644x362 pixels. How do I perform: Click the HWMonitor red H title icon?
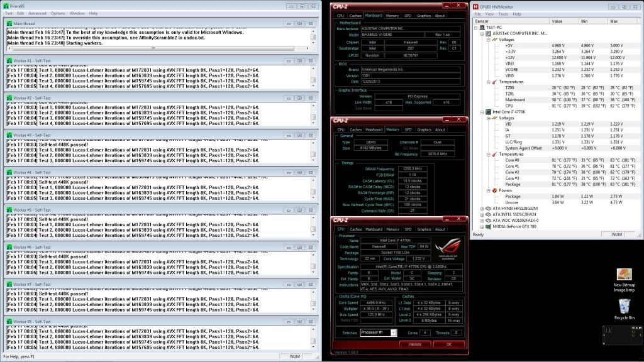pyautogui.click(x=477, y=6)
